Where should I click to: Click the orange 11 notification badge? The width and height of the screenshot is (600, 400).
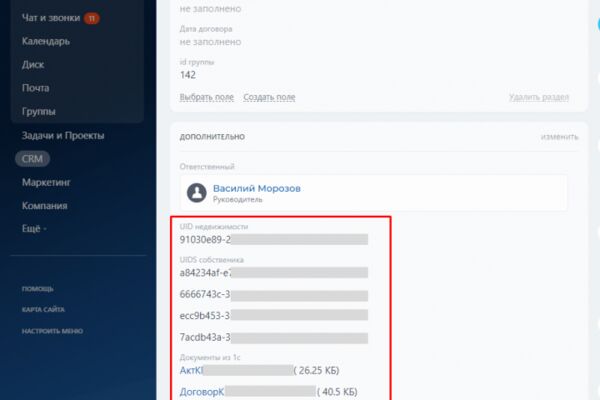coord(91,18)
